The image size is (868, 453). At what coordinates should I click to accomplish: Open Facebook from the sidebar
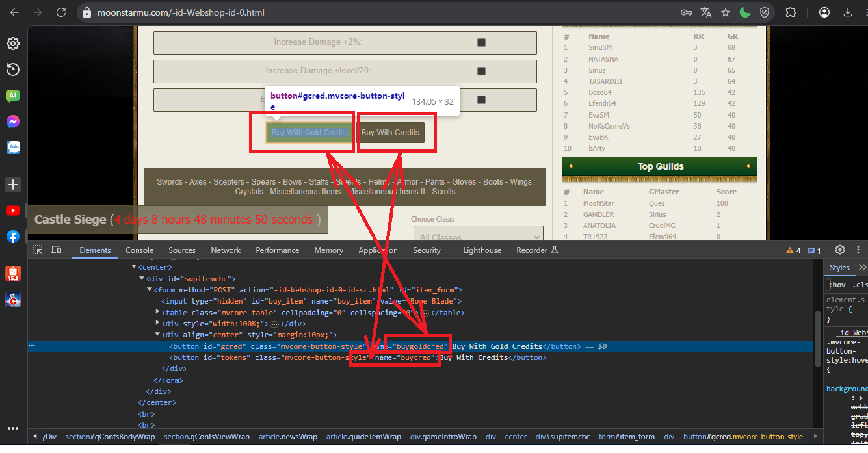pyautogui.click(x=13, y=237)
